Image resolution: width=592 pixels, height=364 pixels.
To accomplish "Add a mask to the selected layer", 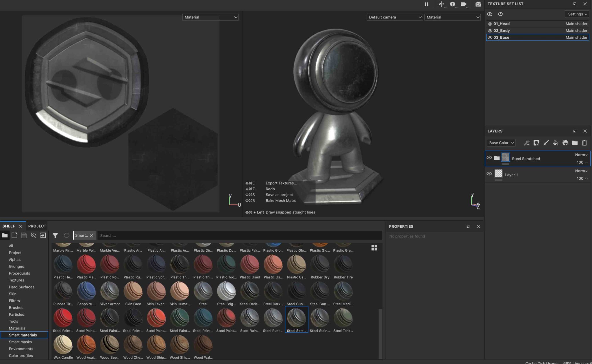I will click(537, 143).
